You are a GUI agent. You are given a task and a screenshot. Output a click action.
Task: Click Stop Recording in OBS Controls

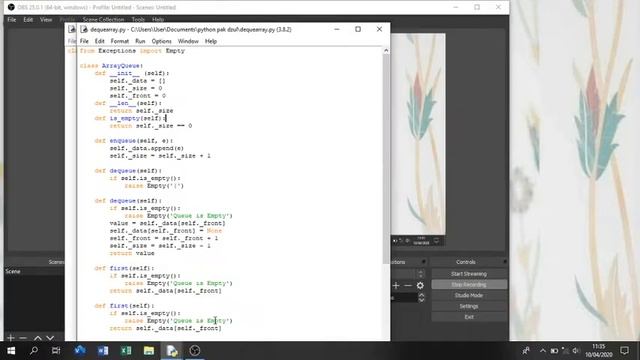(469, 284)
